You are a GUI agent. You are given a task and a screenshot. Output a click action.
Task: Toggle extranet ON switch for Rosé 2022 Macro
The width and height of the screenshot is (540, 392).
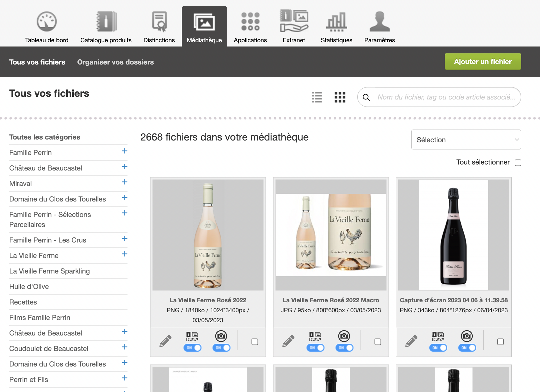pos(315,348)
